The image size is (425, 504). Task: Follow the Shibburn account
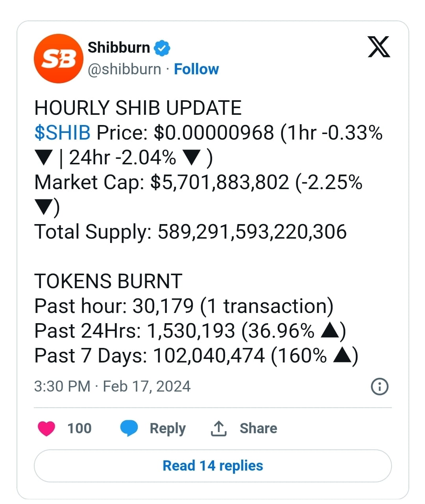point(196,69)
